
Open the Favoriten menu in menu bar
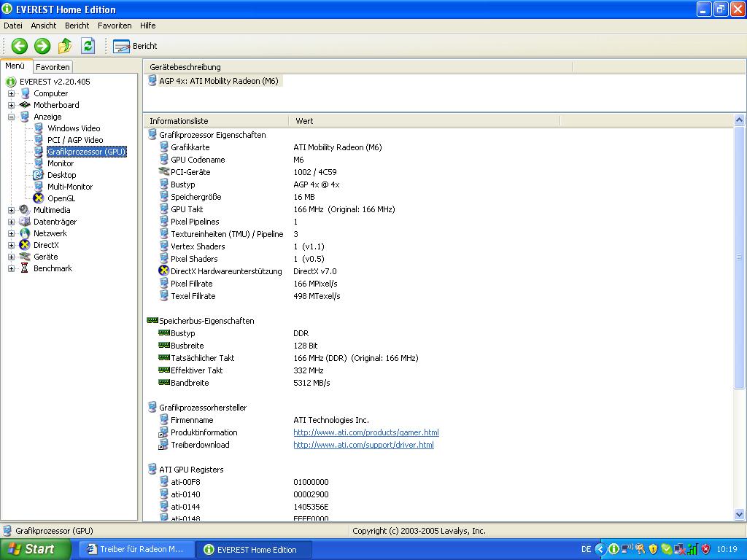115,26
